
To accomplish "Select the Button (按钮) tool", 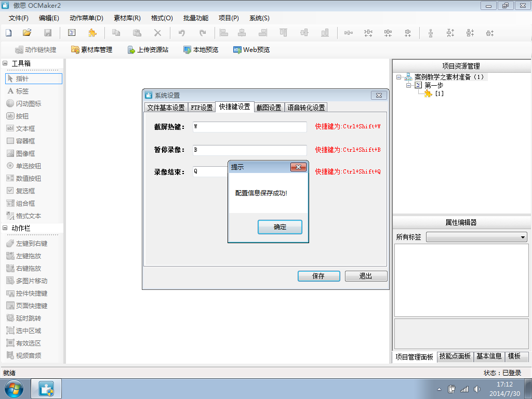I will click(x=18, y=116).
